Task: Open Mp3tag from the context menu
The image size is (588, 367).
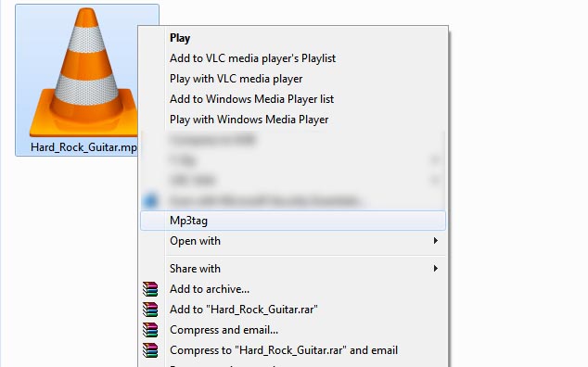Action: [293, 221]
